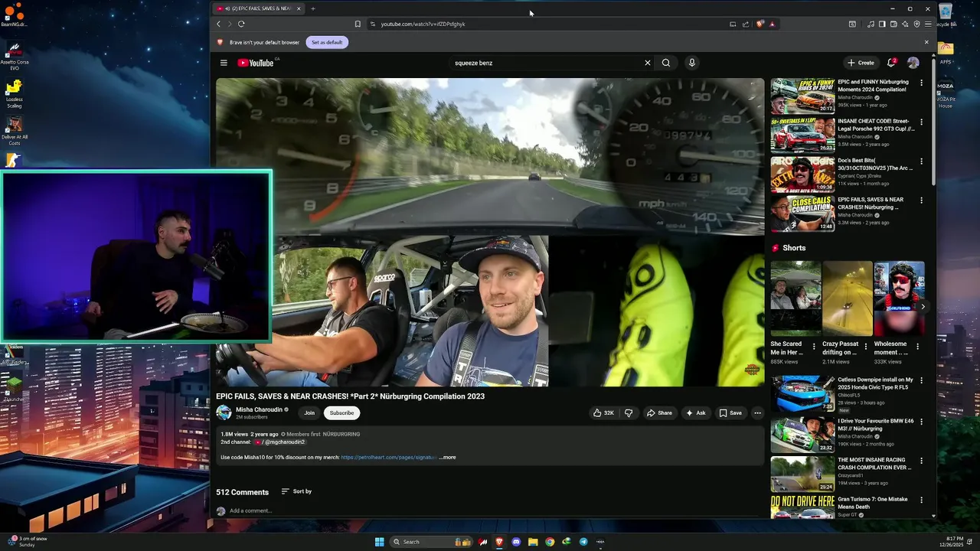980x551 pixels.
Task: Reload the page in Brave
Action: pyautogui.click(x=241, y=24)
